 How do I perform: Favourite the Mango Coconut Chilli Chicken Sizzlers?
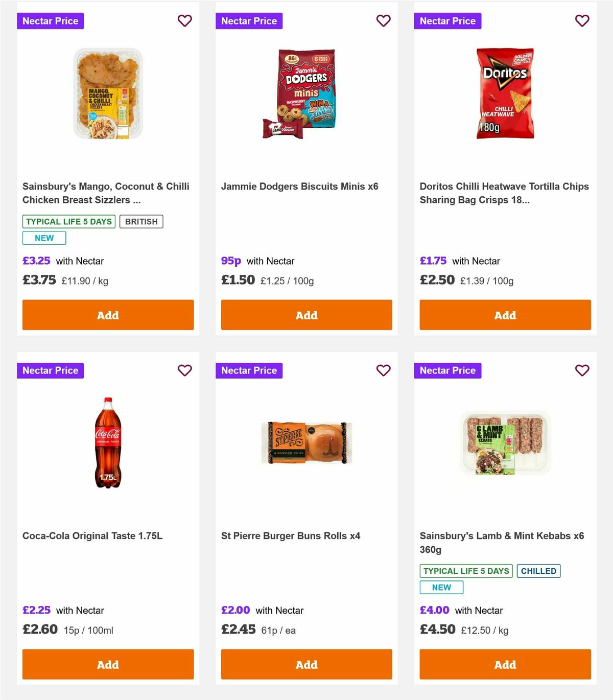pyautogui.click(x=185, y=21)
